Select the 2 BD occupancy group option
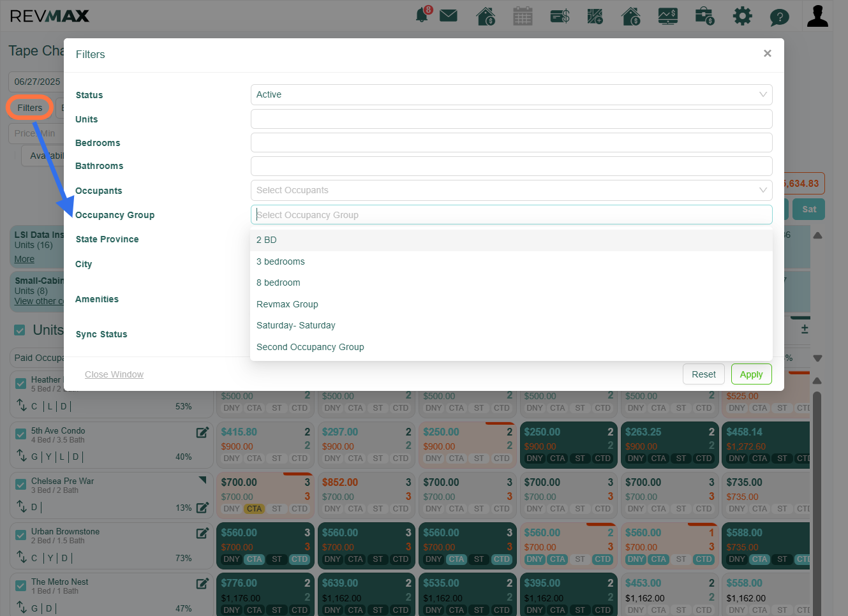This screenshot has height=616, width=848. (512, 240)
